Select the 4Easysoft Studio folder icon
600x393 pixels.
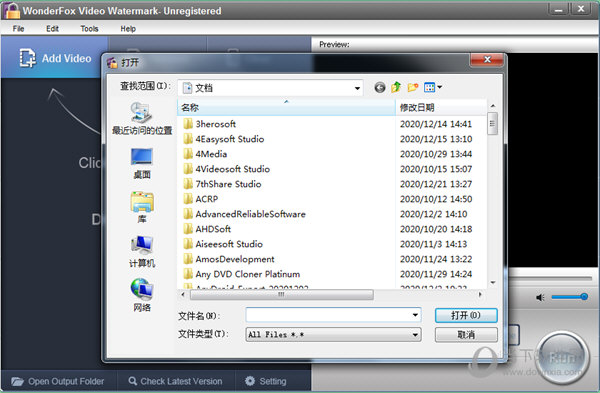(x=188, y=139)
